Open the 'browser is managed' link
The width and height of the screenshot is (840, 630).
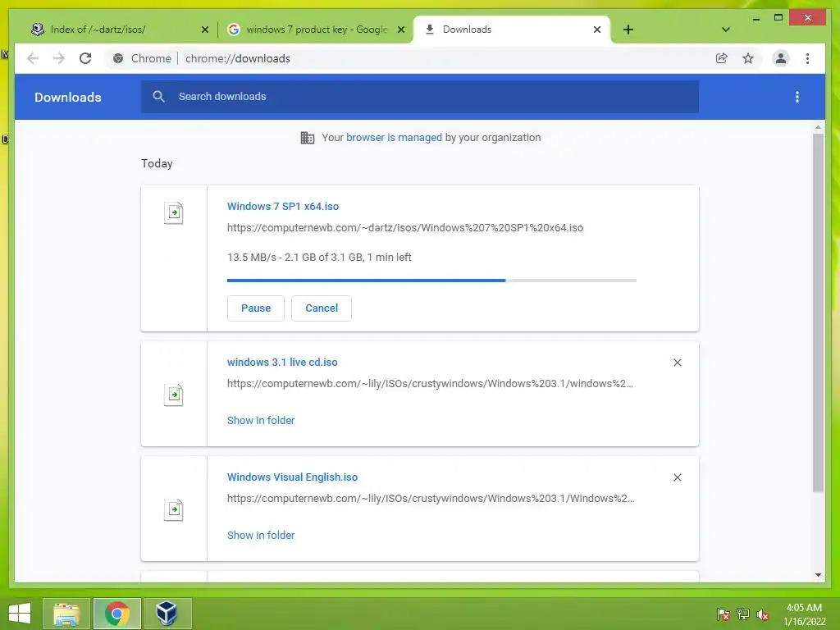click(x=394, y=138)
